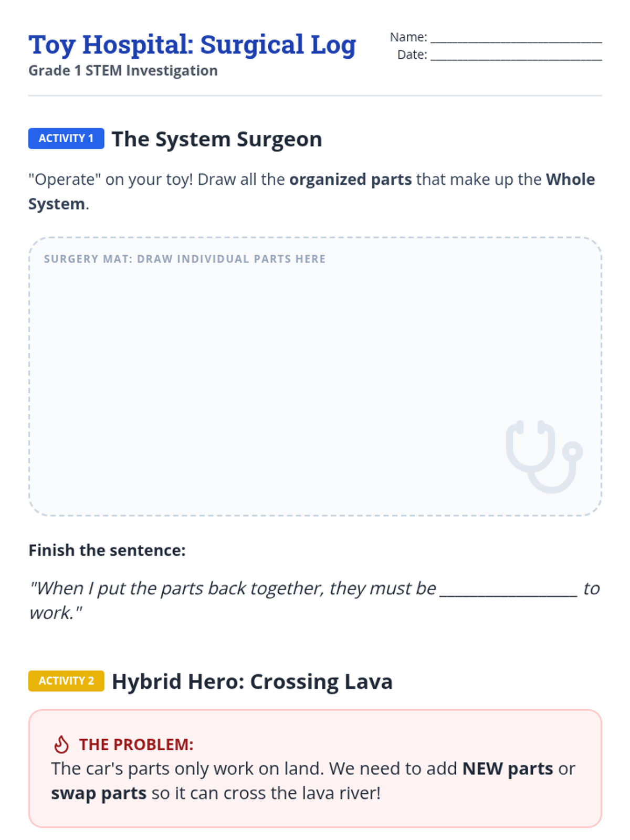
Task: Select the Toy Hospital: Surgical Log title
Action: coord(192,45)
